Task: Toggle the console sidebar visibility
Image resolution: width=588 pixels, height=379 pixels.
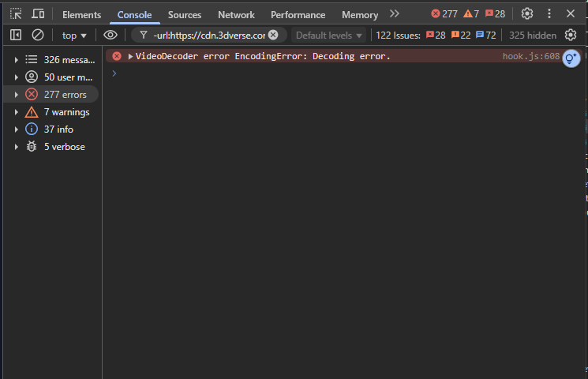Action: [16, 35]
